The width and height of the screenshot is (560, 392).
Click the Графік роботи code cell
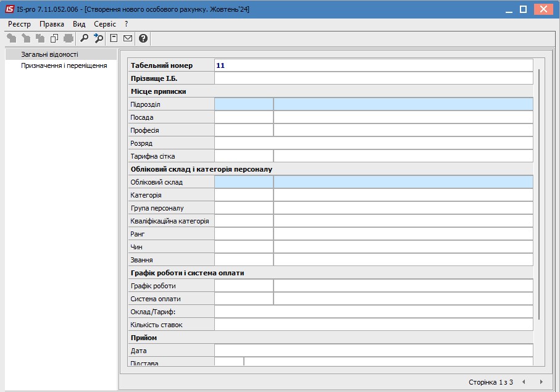pos(244,286)
